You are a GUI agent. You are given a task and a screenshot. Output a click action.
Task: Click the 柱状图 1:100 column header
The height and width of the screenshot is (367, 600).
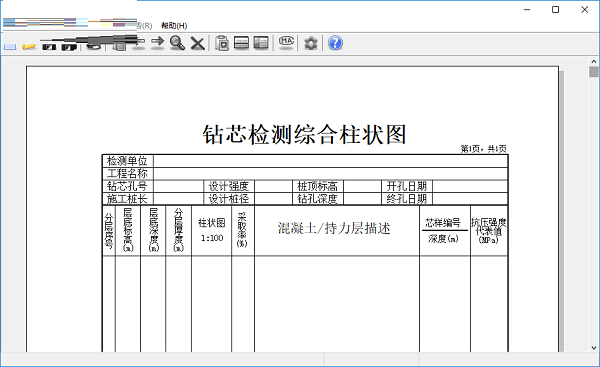tap(212, 230)
